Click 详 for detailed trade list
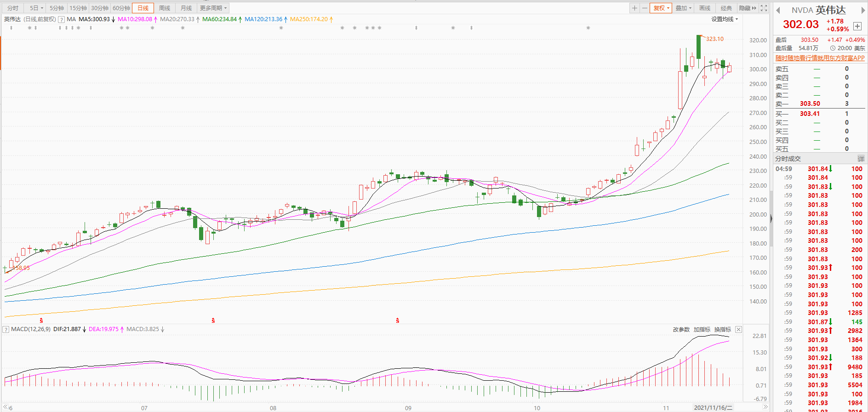This screenshot has height=412, width=868. [861, 159]
